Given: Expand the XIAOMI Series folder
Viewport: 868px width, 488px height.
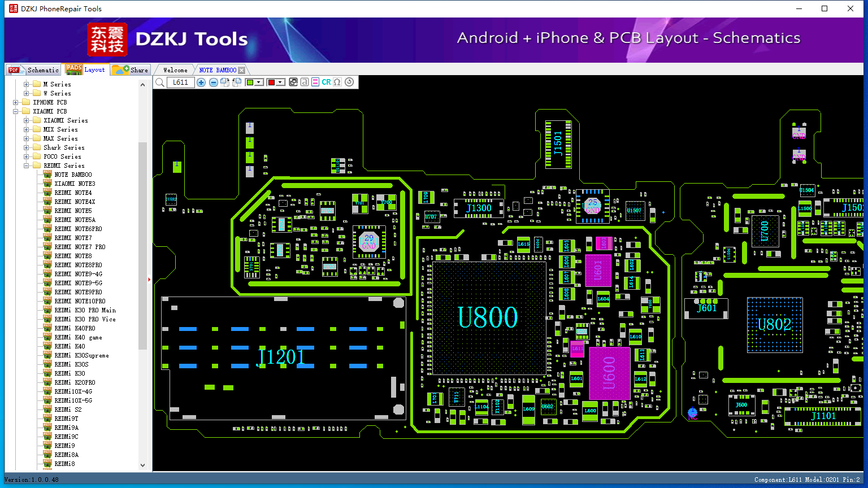Looking at the screenshot, I should point(26,120).
